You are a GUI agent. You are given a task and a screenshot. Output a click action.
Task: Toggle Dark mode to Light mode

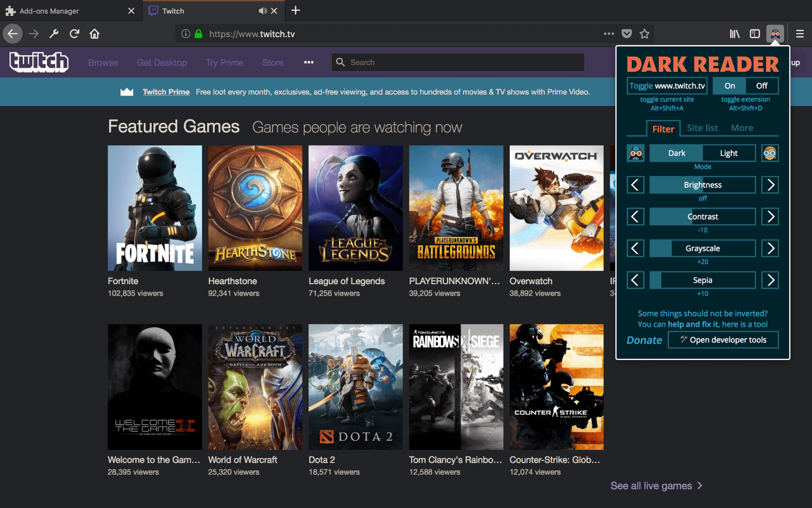pyautogui.click(x=728, y=153)
